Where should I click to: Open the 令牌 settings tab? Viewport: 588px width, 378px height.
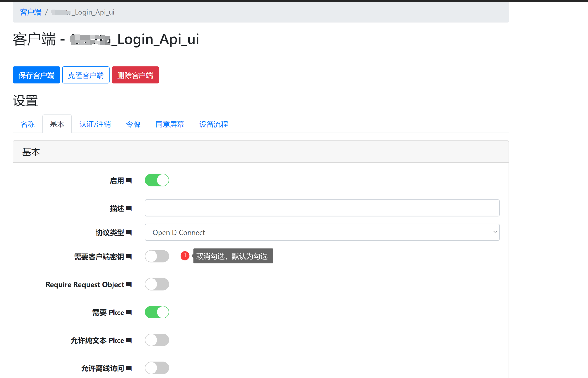(x=133, y=124)
